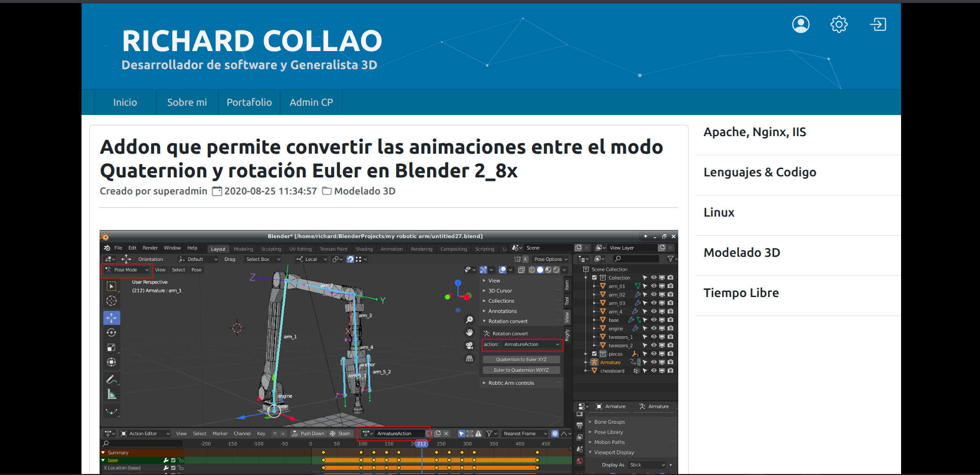Click the Scene name field in Blender header
The width and height of the screenshot is (980, 475).
pyautogui.click(x=548, y=248)
